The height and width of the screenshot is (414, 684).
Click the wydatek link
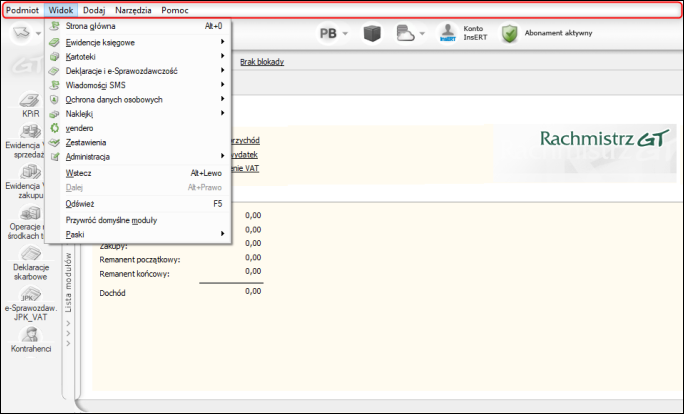click(244, 155)
